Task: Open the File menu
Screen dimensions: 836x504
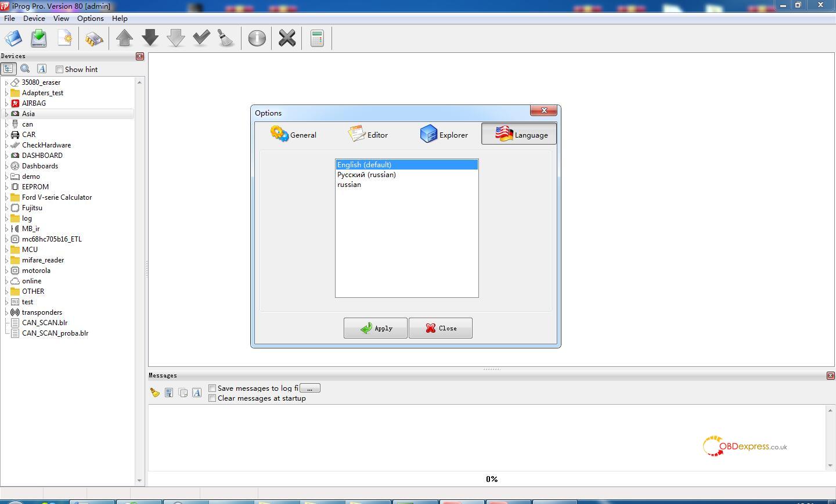Action: coord(9,18)
